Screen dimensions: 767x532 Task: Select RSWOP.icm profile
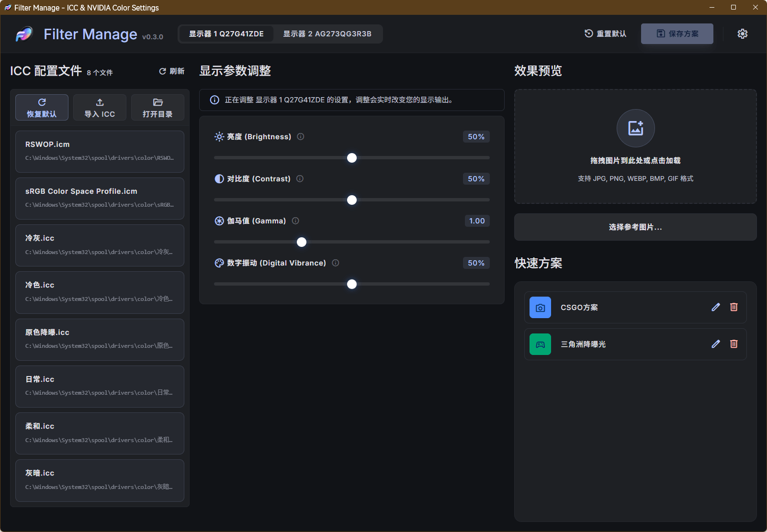click(x=100, y=151)
